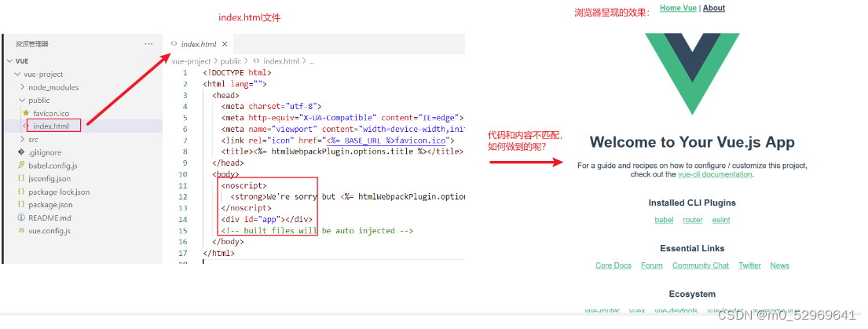Click the <title> htmlWebpackPlugin code line
The height and width of the screenshot is (329, 868).
[x=342, y=152]
